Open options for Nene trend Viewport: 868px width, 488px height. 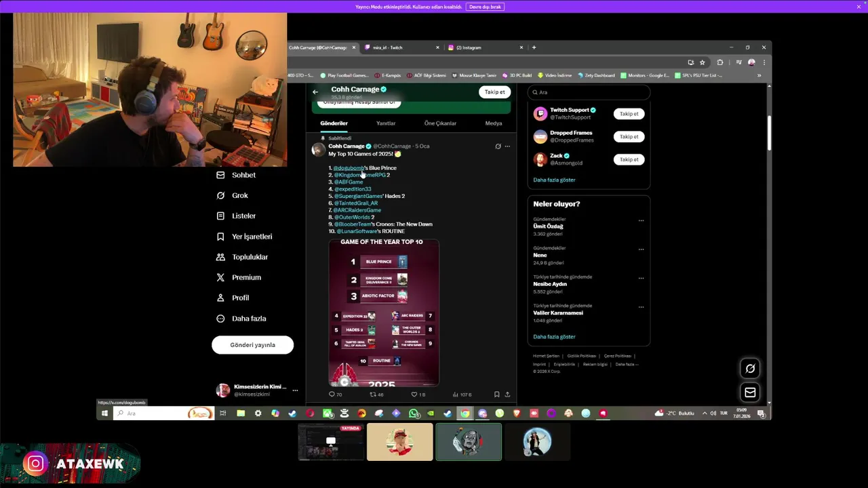coord(641,249)
